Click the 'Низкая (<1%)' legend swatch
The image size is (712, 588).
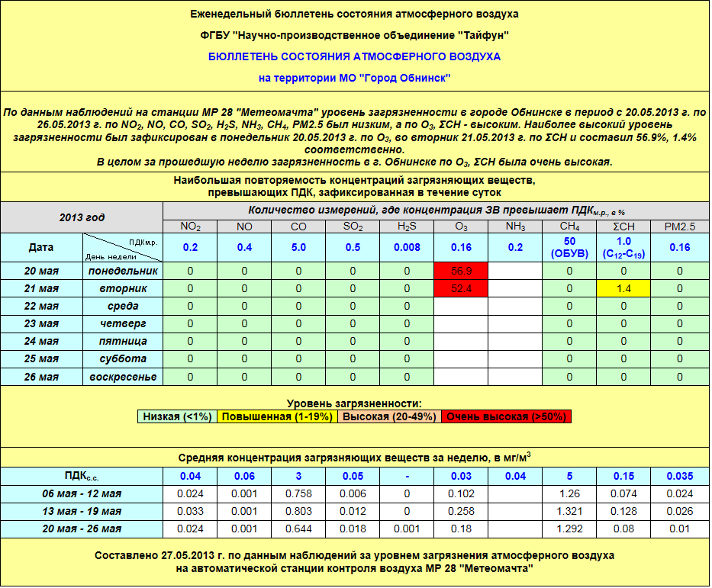point(177,416)
